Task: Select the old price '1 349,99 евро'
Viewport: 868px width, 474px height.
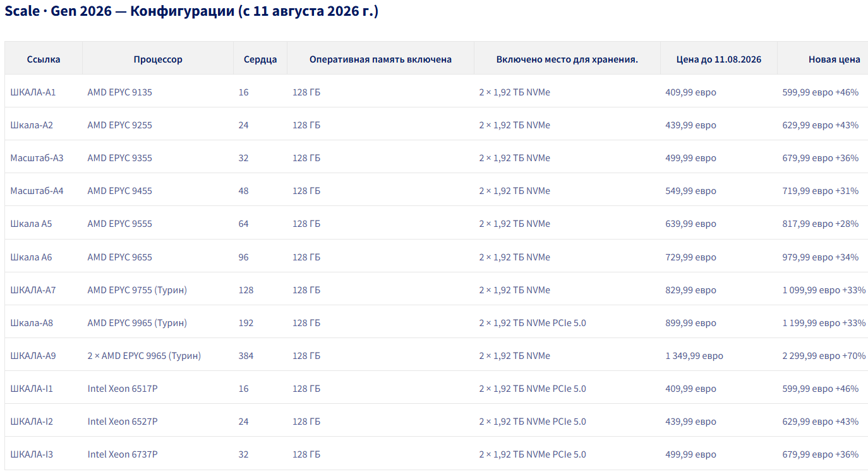Action: click(x=694, y=356)
